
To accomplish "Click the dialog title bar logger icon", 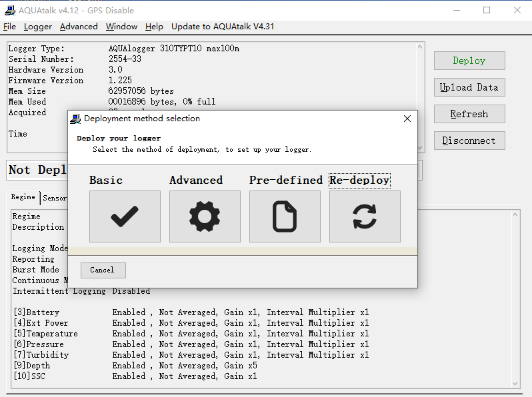I will (x=76, y=119).
